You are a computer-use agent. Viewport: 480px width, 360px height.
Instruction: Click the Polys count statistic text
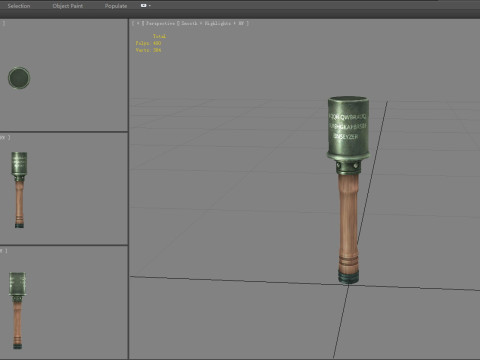(148, 43)
